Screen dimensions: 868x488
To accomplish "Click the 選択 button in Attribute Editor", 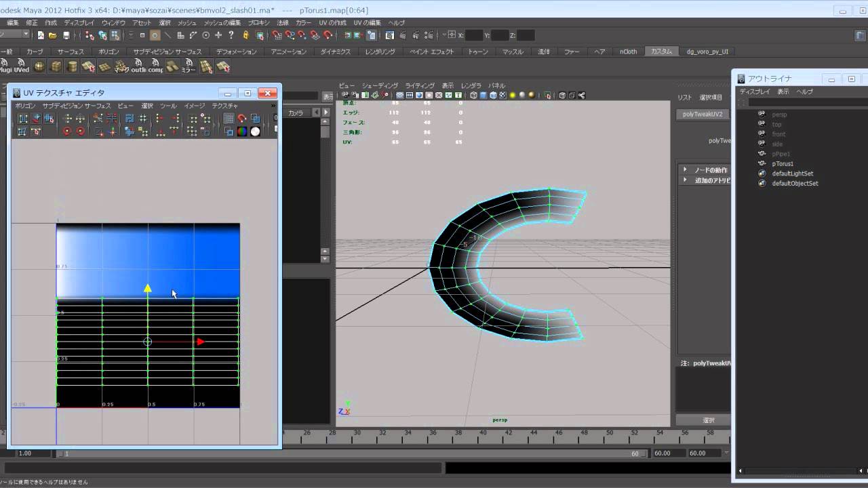I will pos(708,420).
